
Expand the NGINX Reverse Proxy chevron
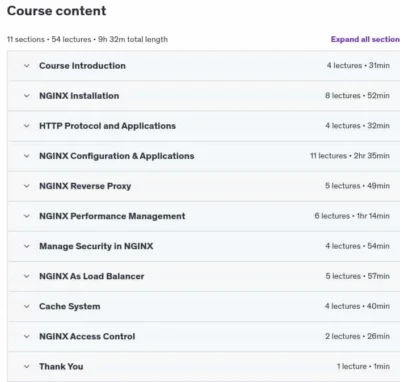pos(27,186)
